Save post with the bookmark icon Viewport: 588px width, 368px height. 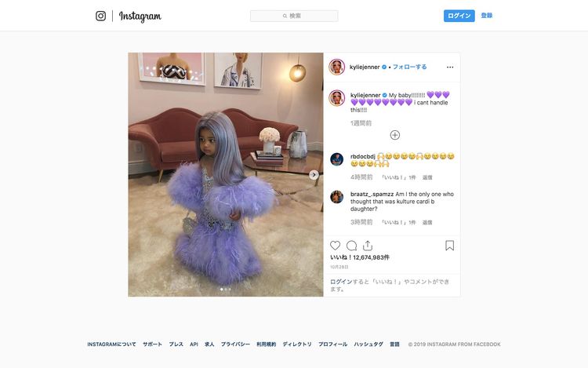click(x=450, y=246)
